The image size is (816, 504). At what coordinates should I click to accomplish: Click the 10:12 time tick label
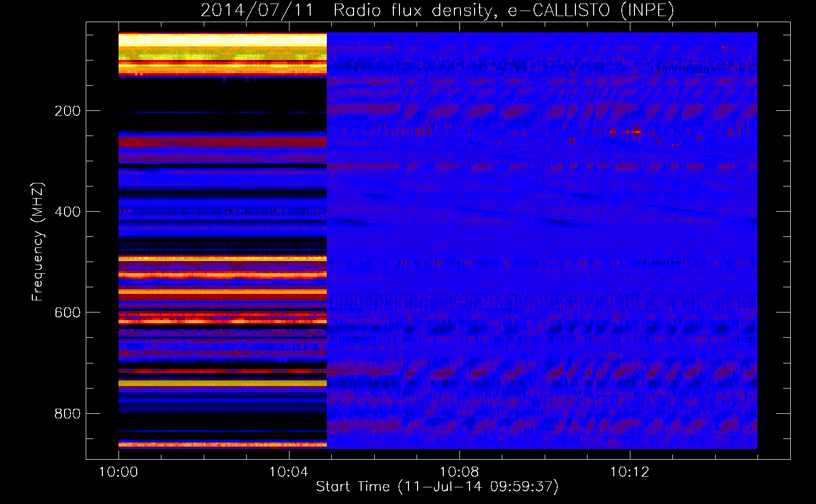(x=630, y=472)
